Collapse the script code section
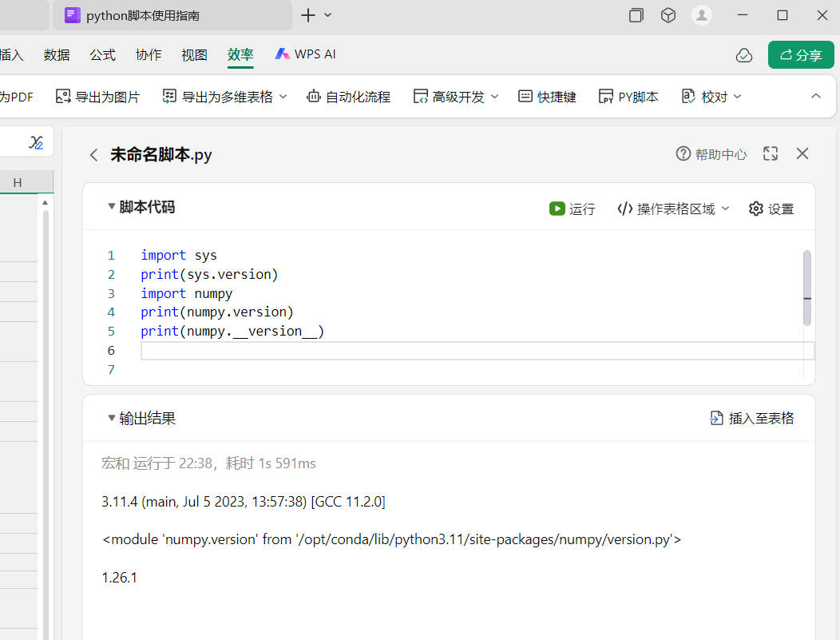The width and height of the screenshot is (840, 640). (112, 206)
